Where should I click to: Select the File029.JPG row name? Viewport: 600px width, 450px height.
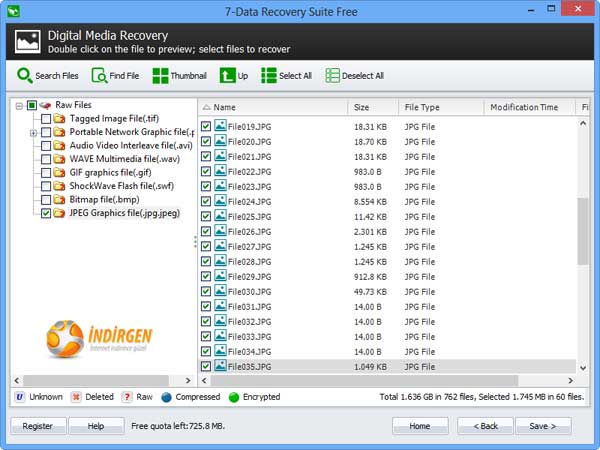(249, 277)
